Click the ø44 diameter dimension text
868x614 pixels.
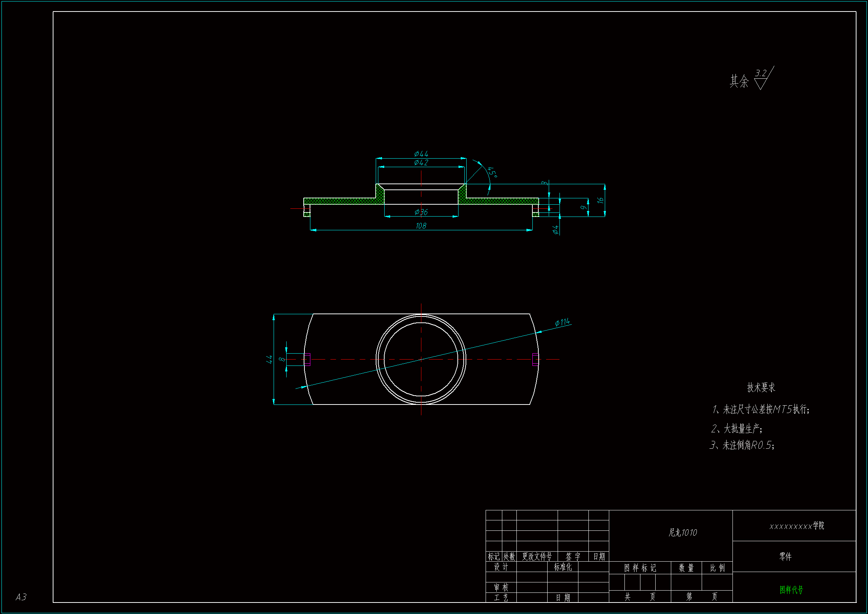tap(421, 154)
